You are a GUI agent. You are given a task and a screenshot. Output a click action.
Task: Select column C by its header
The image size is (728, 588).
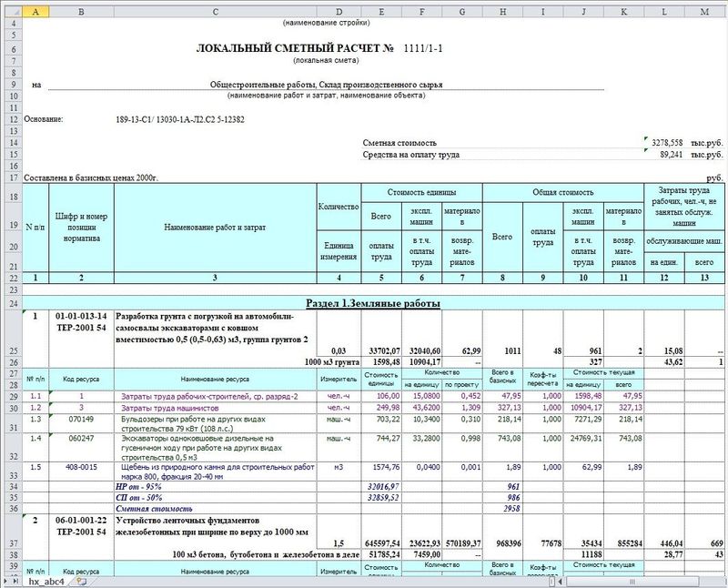tap(216, 12)
